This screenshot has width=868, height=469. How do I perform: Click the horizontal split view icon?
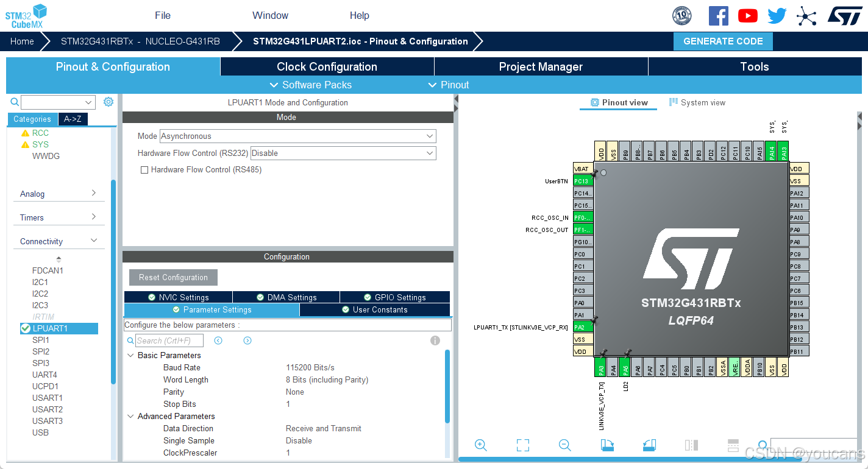pyautogui.click(x=733, y=445)
